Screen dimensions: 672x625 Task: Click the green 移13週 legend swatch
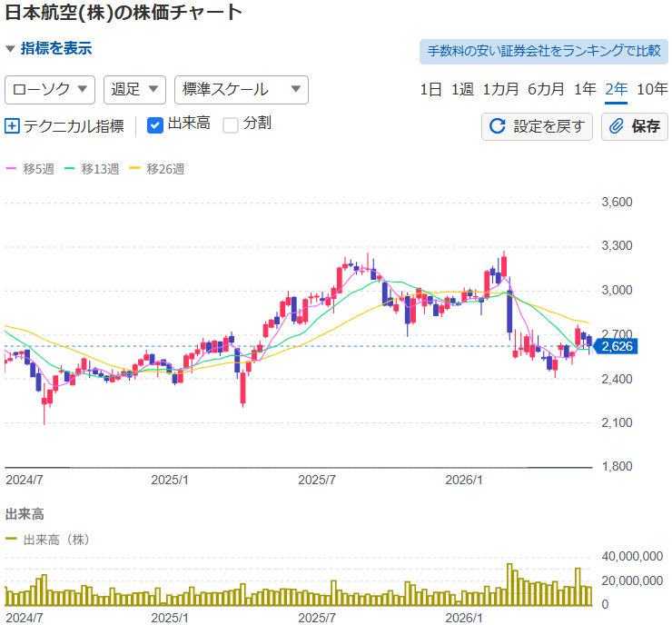[x=69, y=168]
